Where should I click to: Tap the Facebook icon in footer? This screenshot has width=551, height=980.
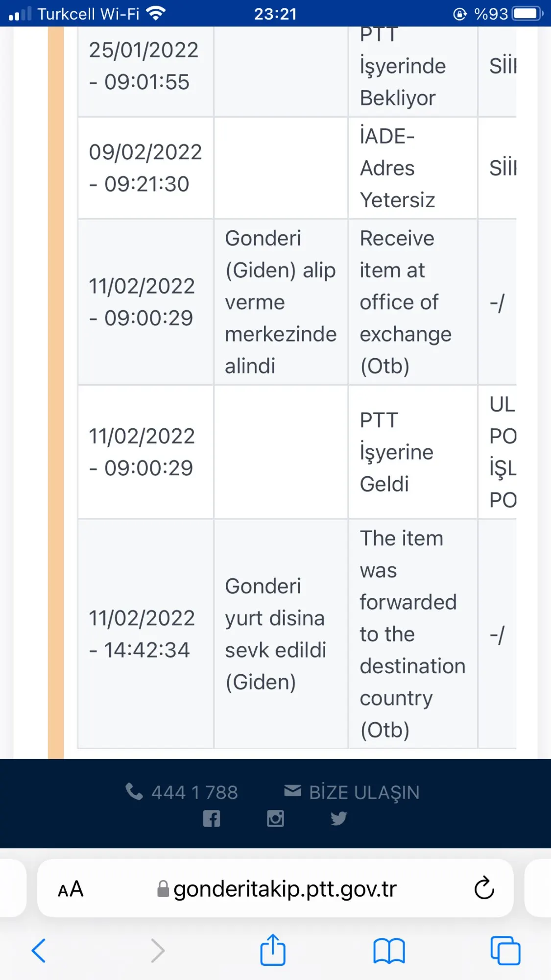pos(212,819)
